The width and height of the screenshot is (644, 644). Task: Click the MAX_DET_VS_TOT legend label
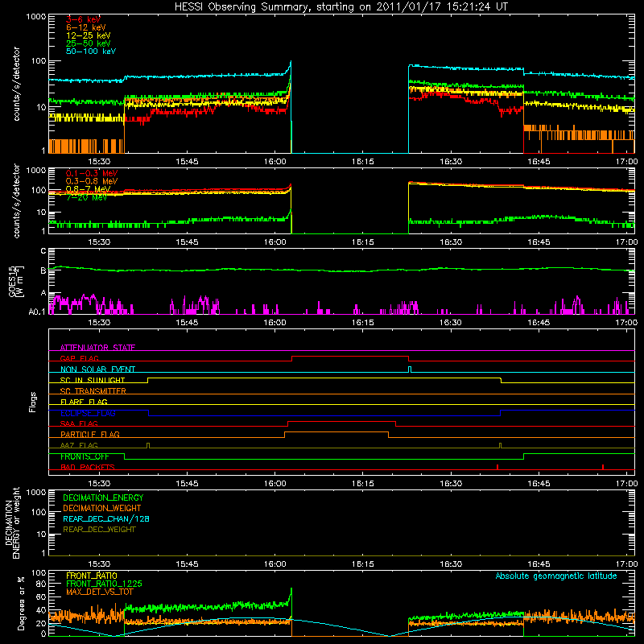pyautogui.click(x=100, y=592)
